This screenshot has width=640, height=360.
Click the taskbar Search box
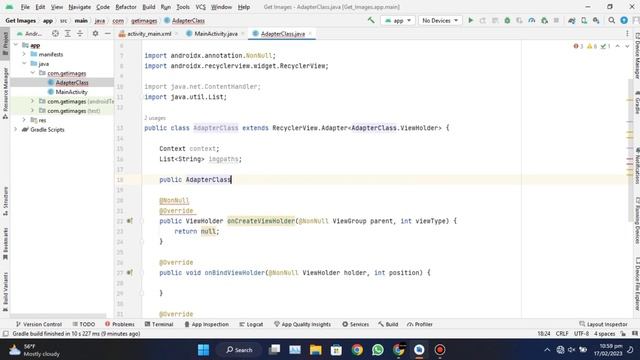[239, 350]
